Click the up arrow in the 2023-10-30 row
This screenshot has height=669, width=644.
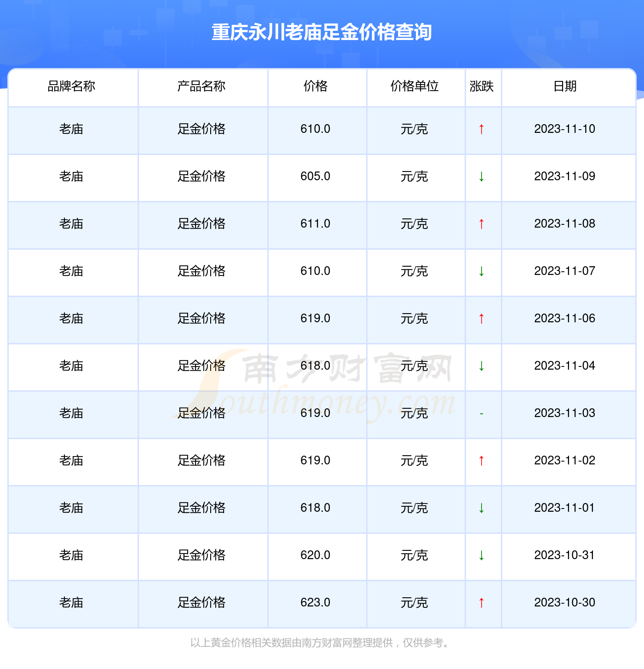[481, 603]
